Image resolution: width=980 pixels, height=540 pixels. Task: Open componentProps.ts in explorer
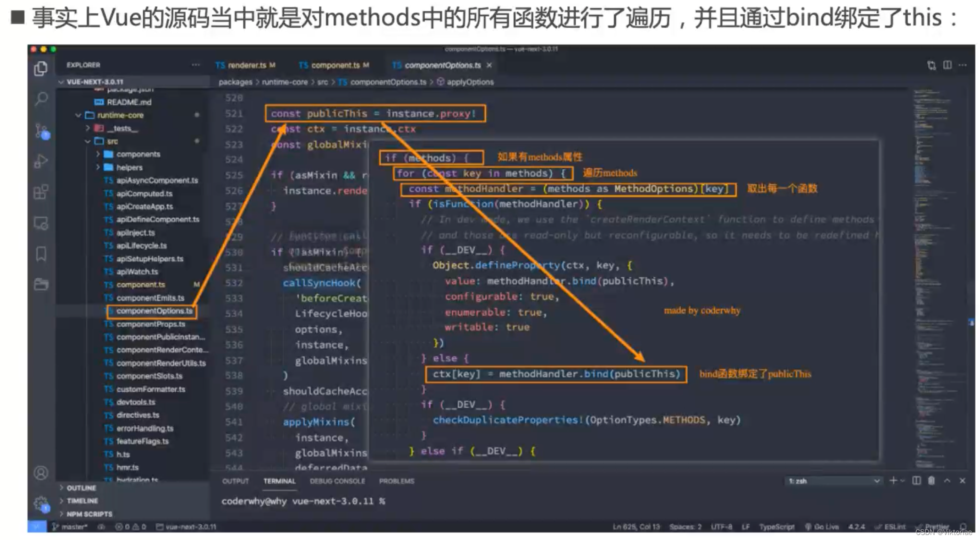(150, 324)
